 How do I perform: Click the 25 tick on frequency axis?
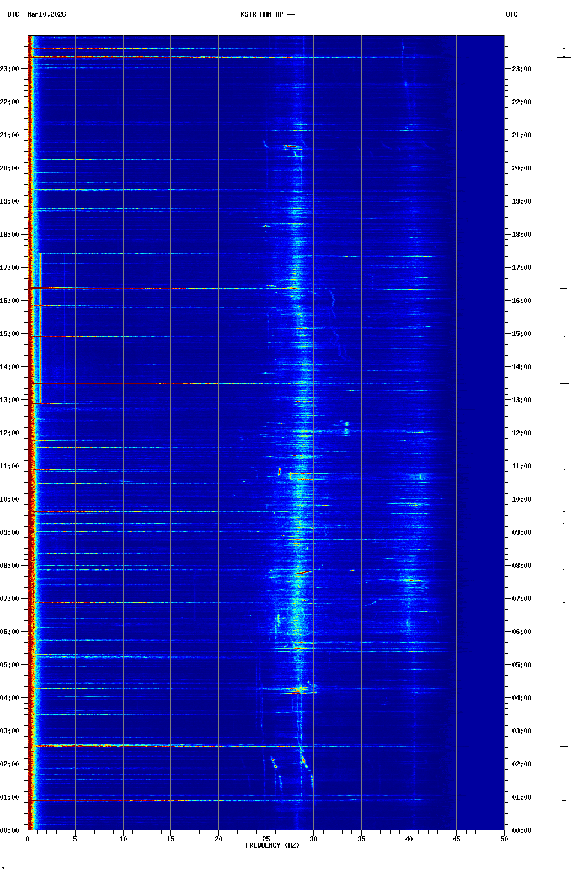[x=266, y=839]
